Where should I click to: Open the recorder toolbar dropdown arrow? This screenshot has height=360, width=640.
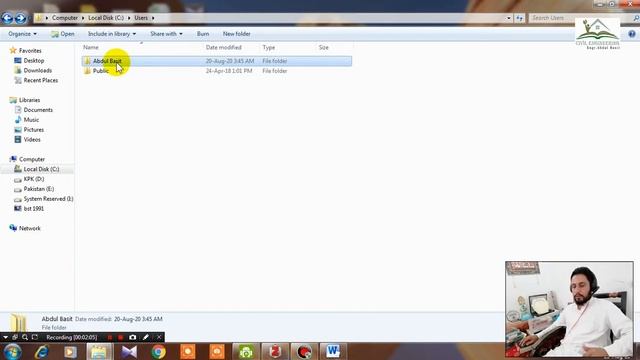[5, 337]
